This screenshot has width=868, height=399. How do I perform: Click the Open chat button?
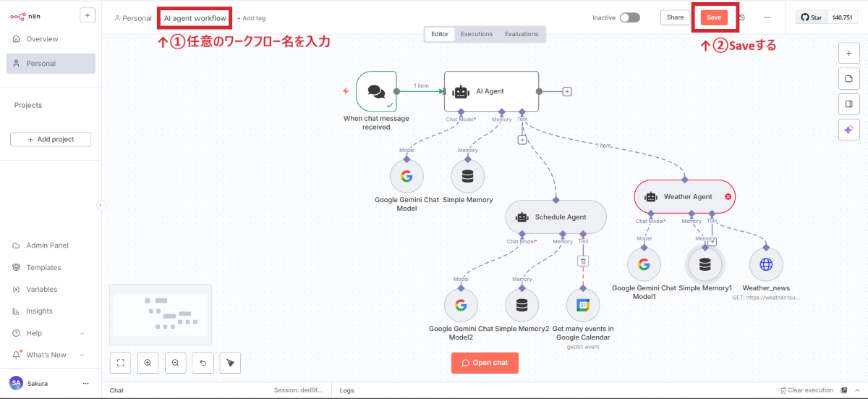pyautogui.click(x=485, y=363)
